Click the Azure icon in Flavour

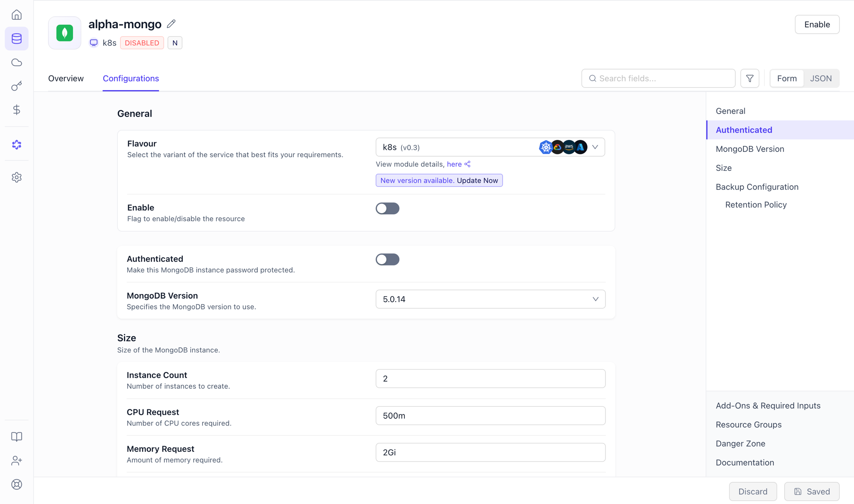[x=580, y=147]
